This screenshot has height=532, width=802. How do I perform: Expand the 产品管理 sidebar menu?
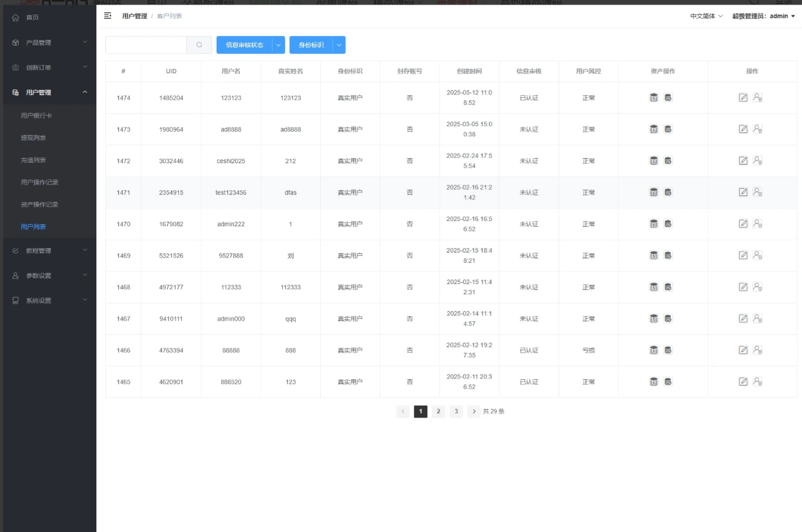[x=48, y=42]
